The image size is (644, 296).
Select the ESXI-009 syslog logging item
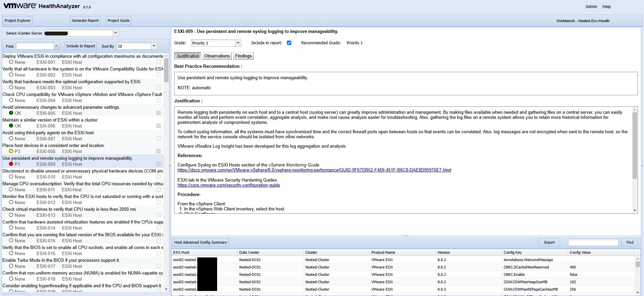click(83, 161)
